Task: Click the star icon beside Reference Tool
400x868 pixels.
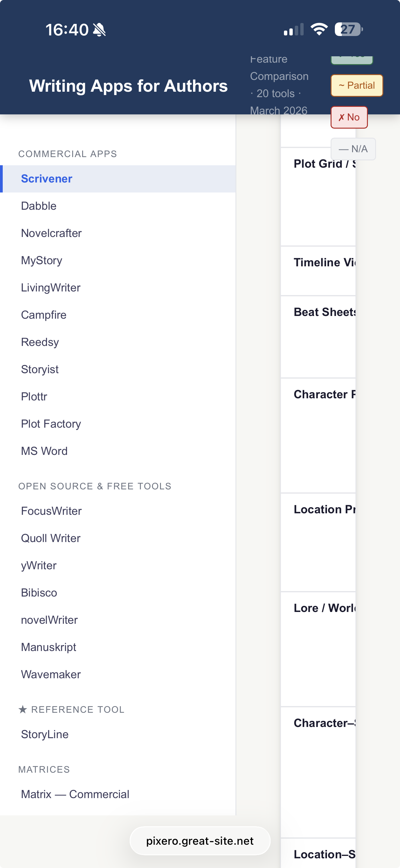Action: pyautogui.click(x=23, y=709)
